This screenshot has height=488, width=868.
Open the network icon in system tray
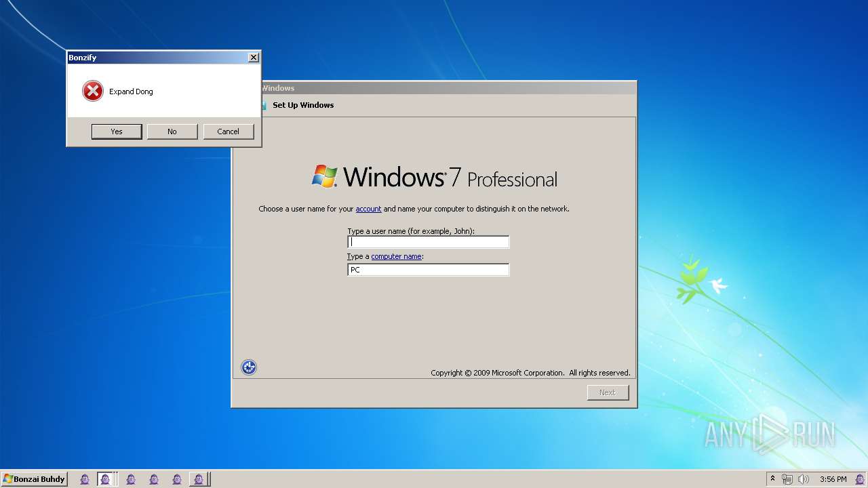click(787, 479)
